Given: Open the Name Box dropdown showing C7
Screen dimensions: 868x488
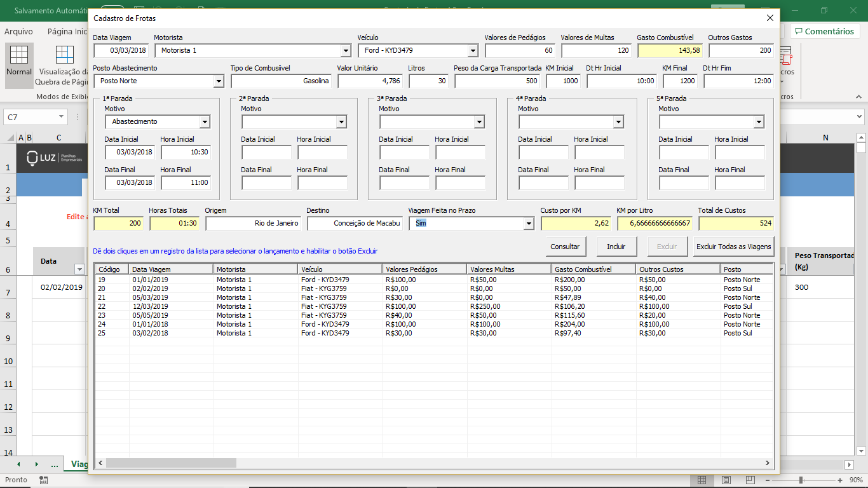Looking at the screenshot, I should tap(61, 117).
